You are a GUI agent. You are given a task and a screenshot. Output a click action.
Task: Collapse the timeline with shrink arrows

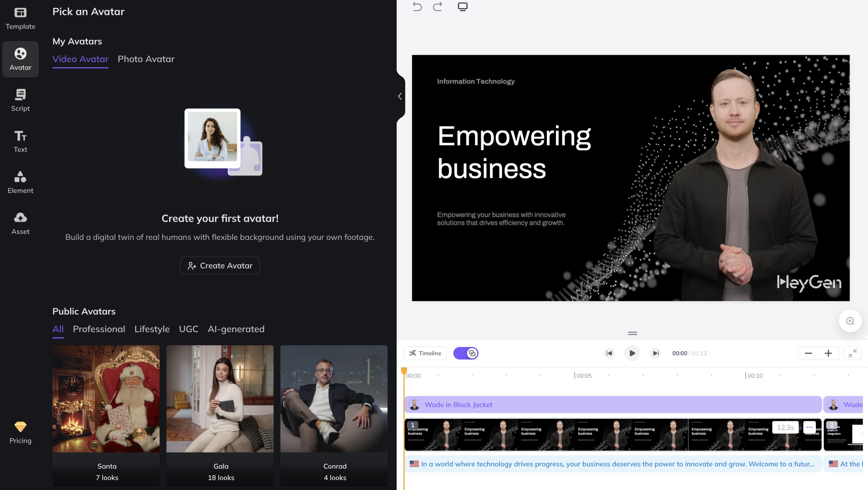click(x=852, y=353)
